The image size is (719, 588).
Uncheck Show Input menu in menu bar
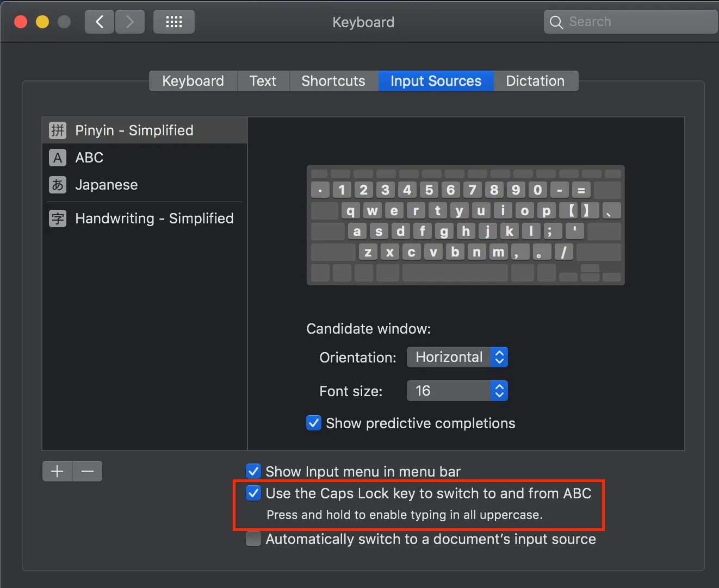click(x=253, y=471)
